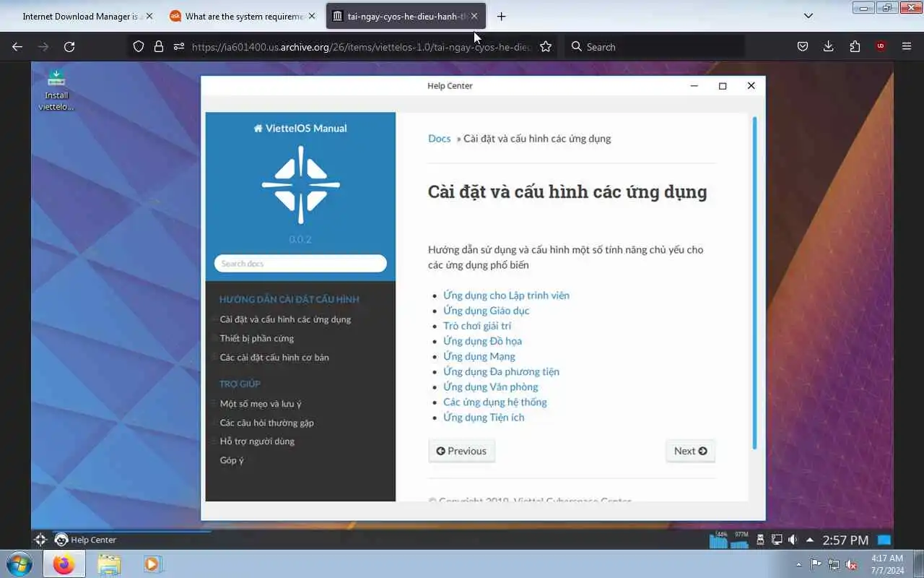The height and width of the screenshot is (578, 924).
Task: Open 'Ứng dụng Văn phòng' link
Action: pos(490,387)
